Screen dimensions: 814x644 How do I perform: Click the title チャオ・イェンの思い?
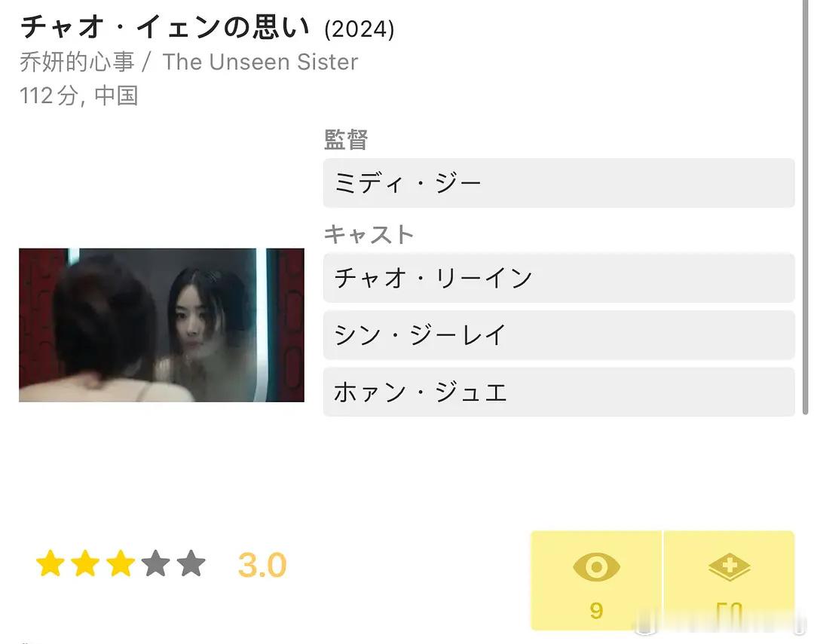pos(164,27)
